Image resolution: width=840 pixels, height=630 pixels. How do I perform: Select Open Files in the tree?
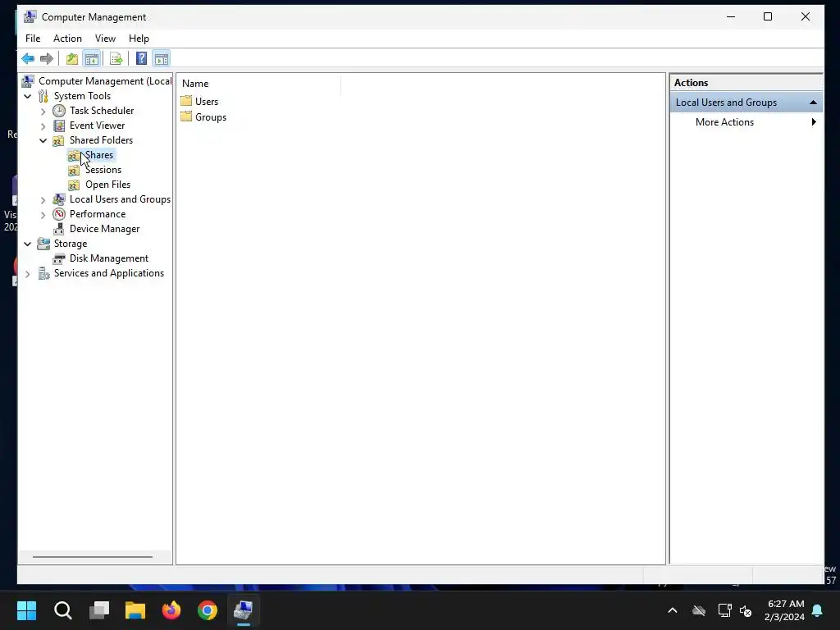(x=107, y=185)
